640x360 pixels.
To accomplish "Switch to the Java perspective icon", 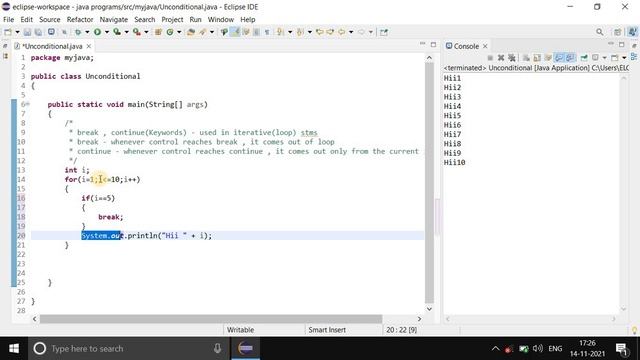I will (632, 32).
